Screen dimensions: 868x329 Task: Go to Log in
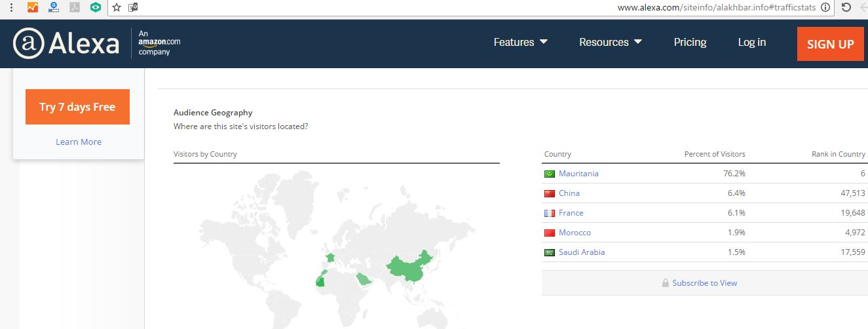pos(751,43)
